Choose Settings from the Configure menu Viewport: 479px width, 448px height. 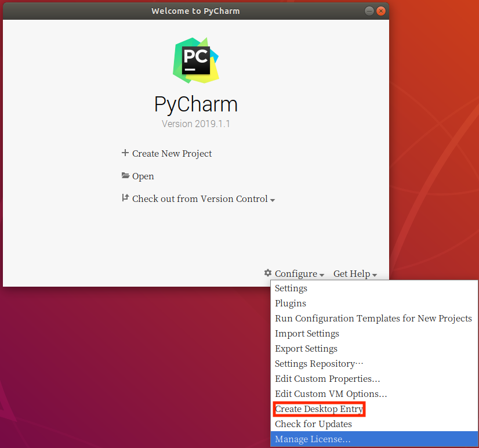374,288
